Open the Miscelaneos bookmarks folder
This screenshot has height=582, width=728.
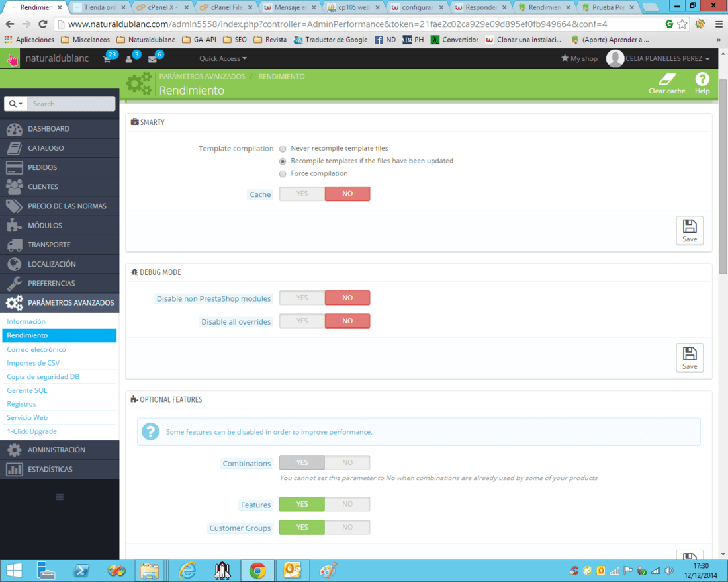tap(85, 40)
